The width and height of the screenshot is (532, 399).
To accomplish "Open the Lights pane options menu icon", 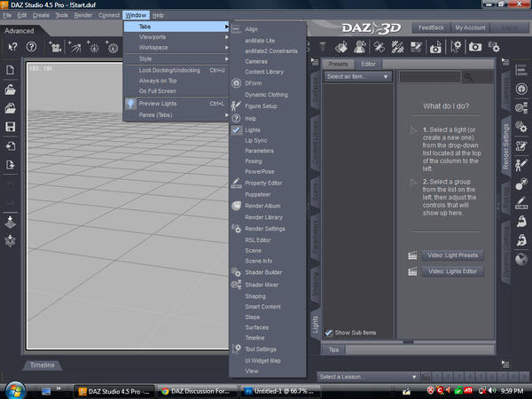I will click(315, 62).
